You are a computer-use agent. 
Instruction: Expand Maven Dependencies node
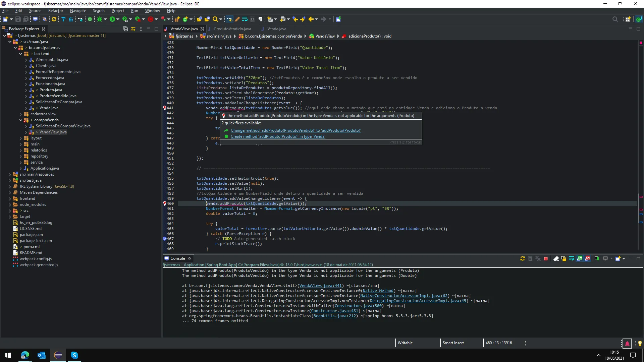tap(10, 192)
